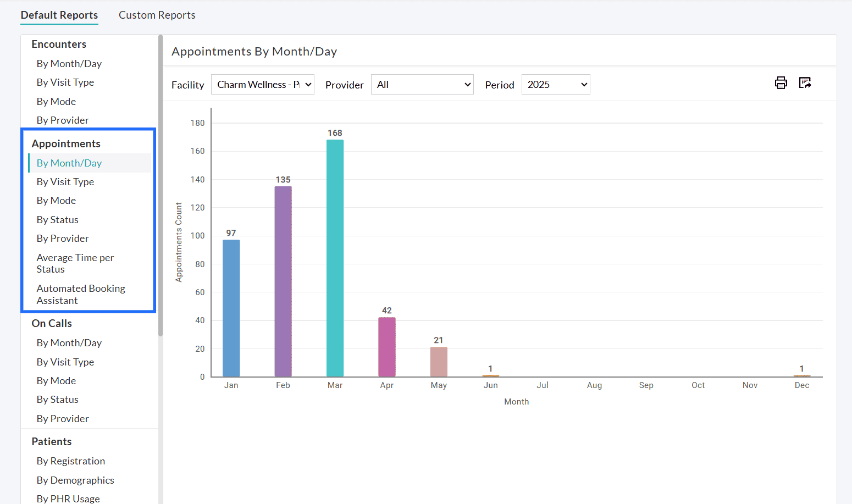Open On Calls By Status report

[x=57, y=399]
